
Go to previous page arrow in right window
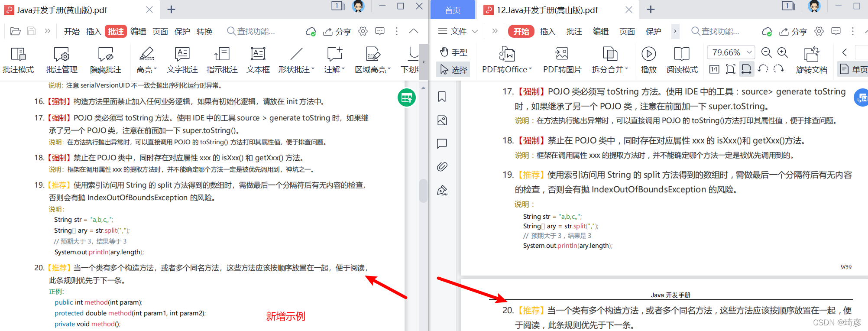click(x=844, y=52)
